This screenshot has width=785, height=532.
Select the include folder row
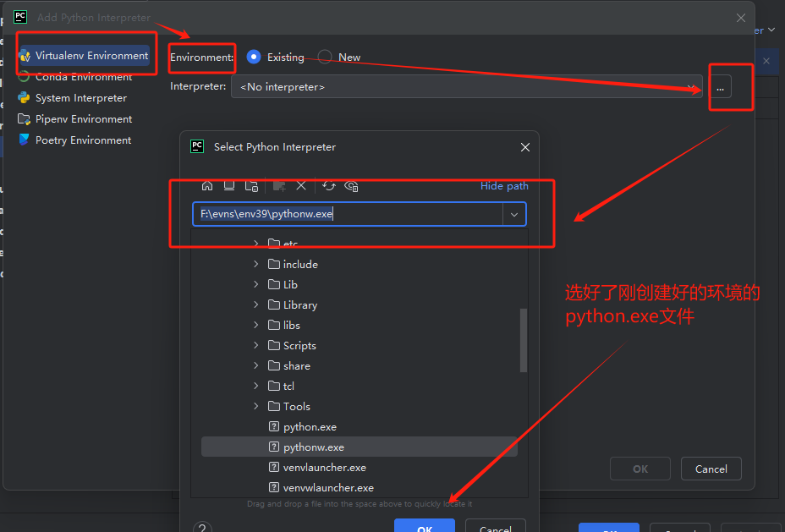coord(360,264)
